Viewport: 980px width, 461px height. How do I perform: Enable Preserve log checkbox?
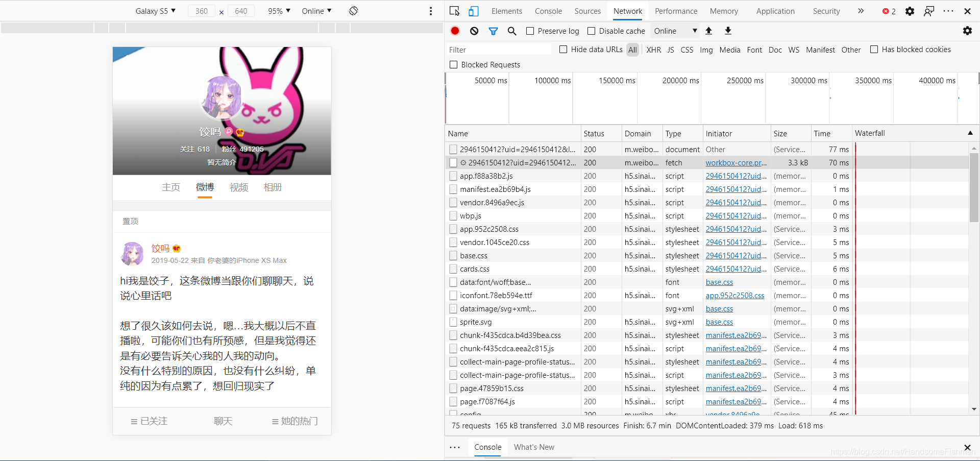pyautogui.click(x=530, y=31)
